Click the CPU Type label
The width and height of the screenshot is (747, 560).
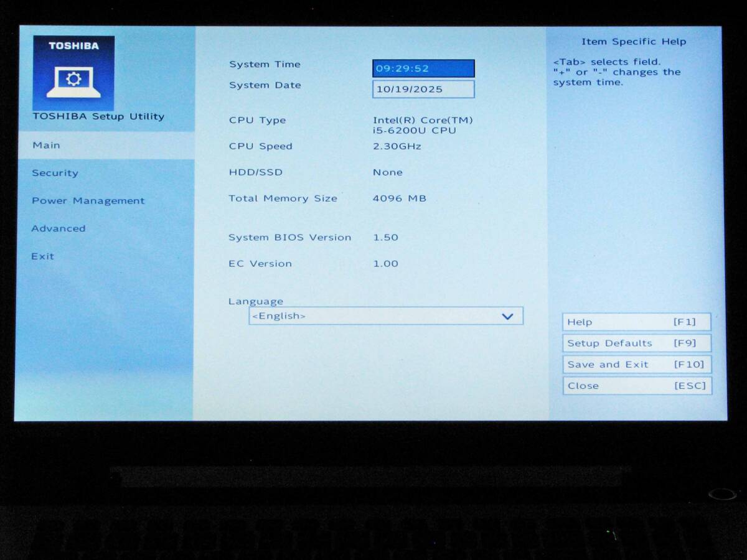click(257, 120)
